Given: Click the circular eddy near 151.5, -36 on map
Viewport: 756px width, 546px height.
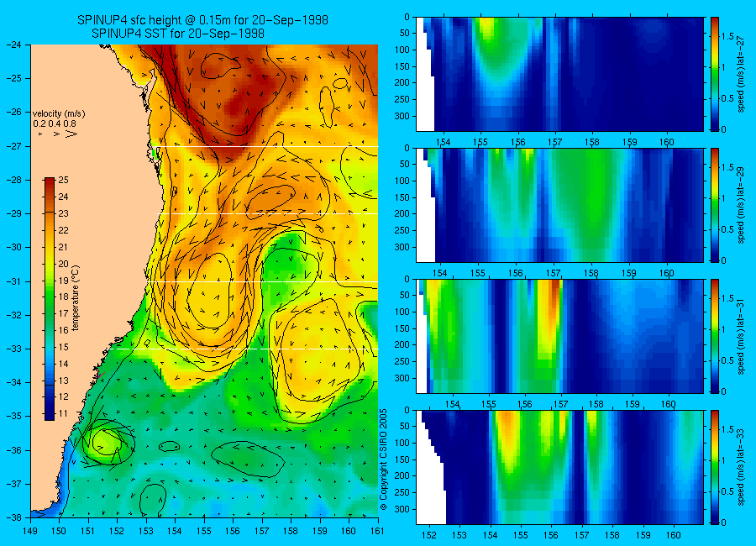Looking at the screenshot, I should [x=108, y=443].
